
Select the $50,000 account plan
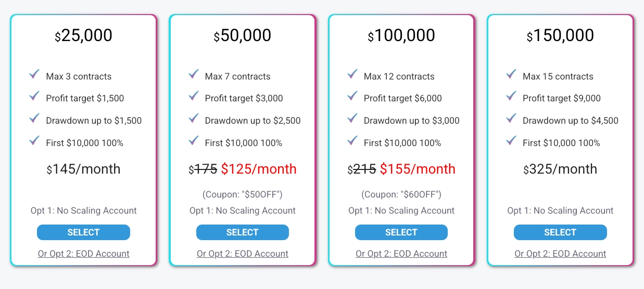(243, 232)
